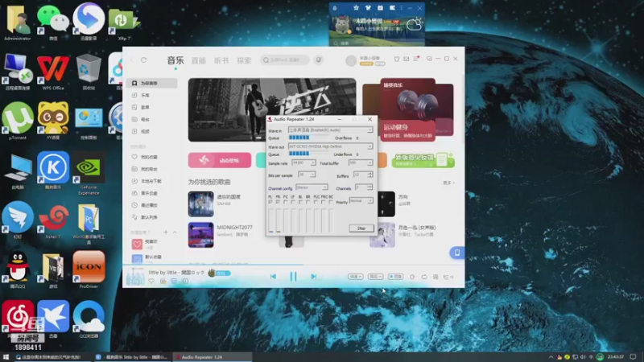Click the green new-version feedback banner
The width and height of the screenshot is (644, 362).
423,160
